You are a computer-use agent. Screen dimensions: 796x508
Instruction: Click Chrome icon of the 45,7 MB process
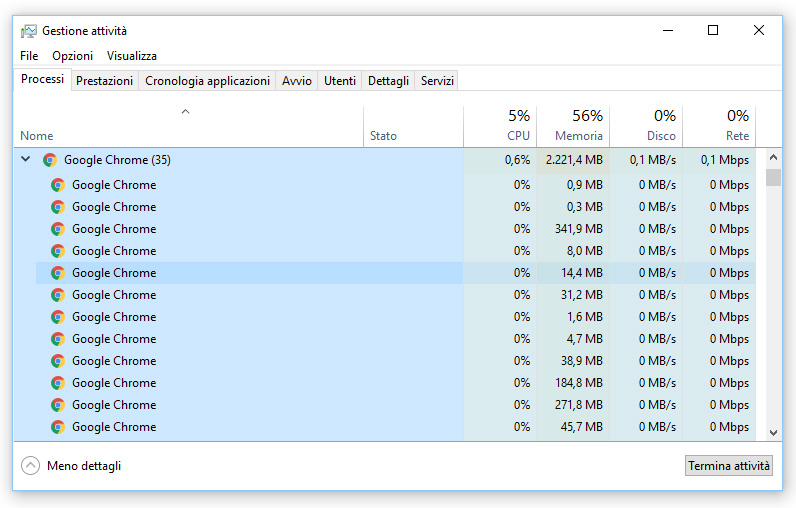click(58, 427)
